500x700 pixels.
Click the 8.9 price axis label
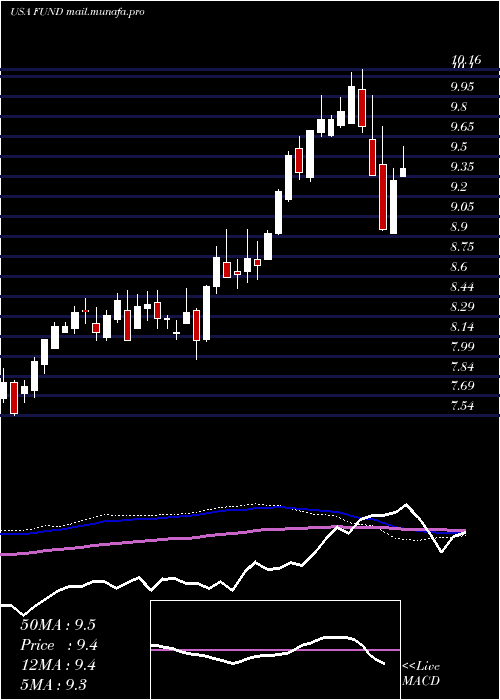458,227
